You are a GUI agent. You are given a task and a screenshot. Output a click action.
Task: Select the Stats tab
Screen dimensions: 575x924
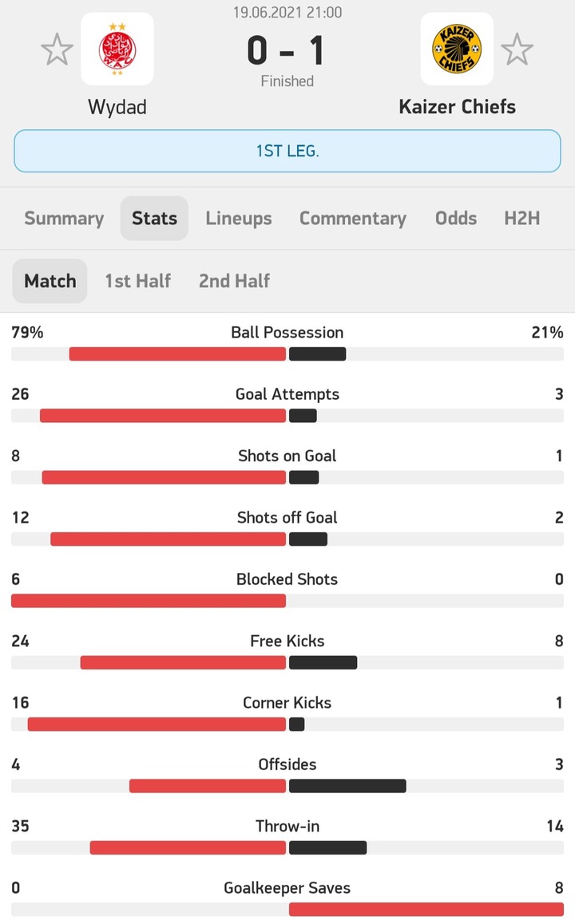(x=154, y=218)
